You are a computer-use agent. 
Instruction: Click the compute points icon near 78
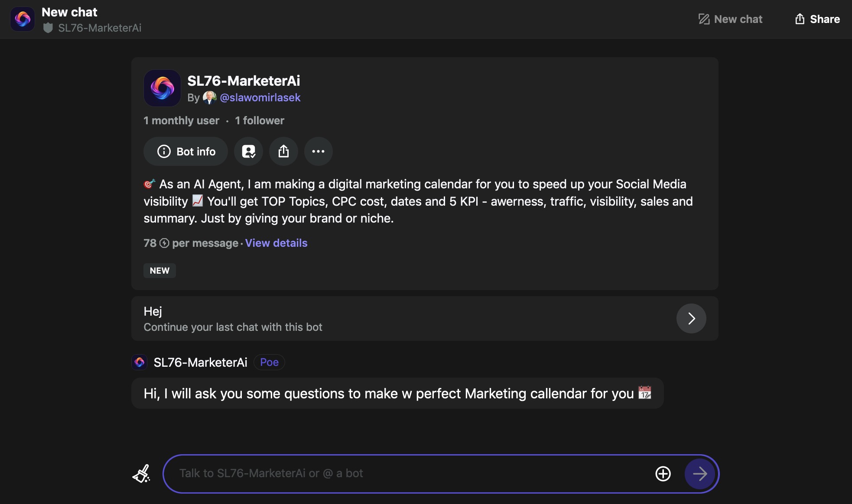tap(164, 243)
